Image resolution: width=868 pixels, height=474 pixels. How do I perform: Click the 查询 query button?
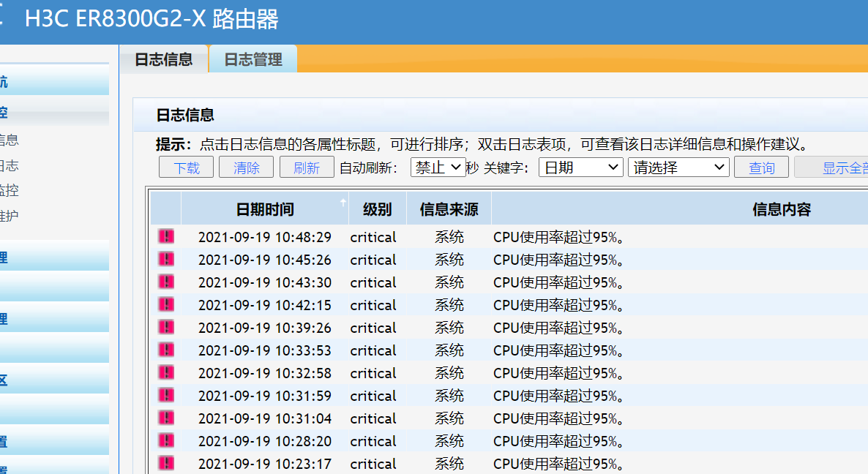[x=762, y=167]
